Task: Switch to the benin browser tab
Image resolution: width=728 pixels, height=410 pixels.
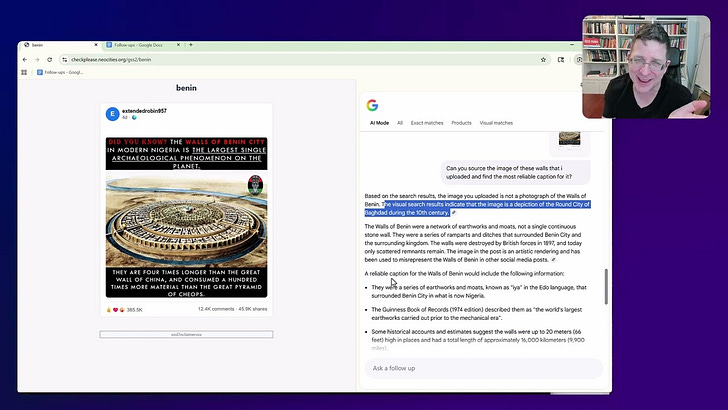Action: [60, 45]
